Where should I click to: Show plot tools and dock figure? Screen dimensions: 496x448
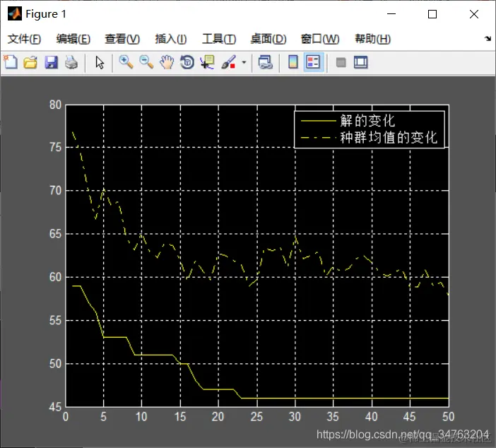click(x=360, y=62)
